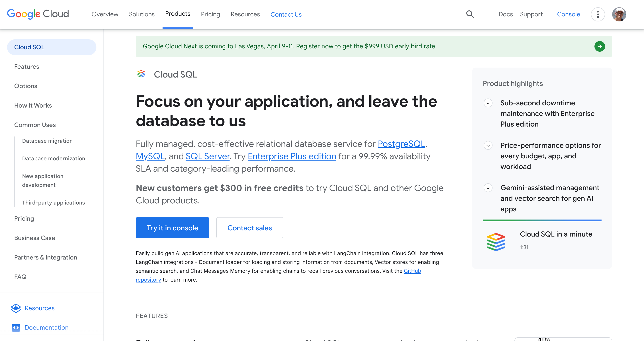Follow the SQL Server link
644x341 pixels.
[207, 156]
